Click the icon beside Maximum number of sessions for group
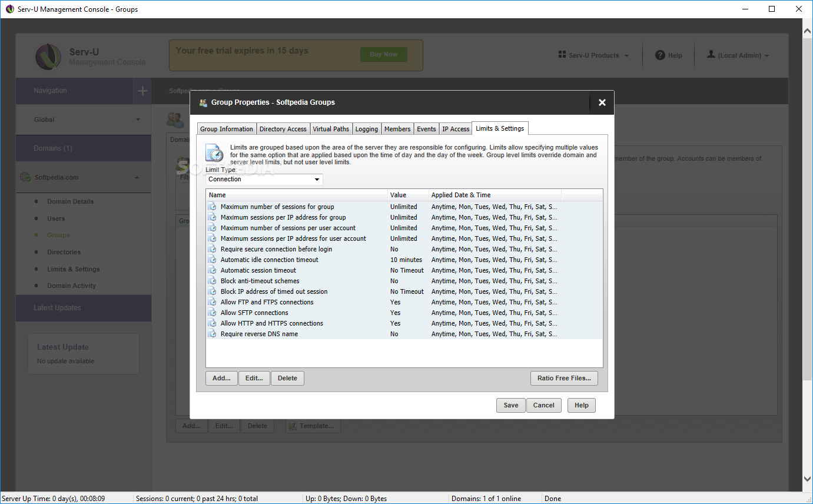Viewport: 813px width, 504px height. [x=212, y=207]
